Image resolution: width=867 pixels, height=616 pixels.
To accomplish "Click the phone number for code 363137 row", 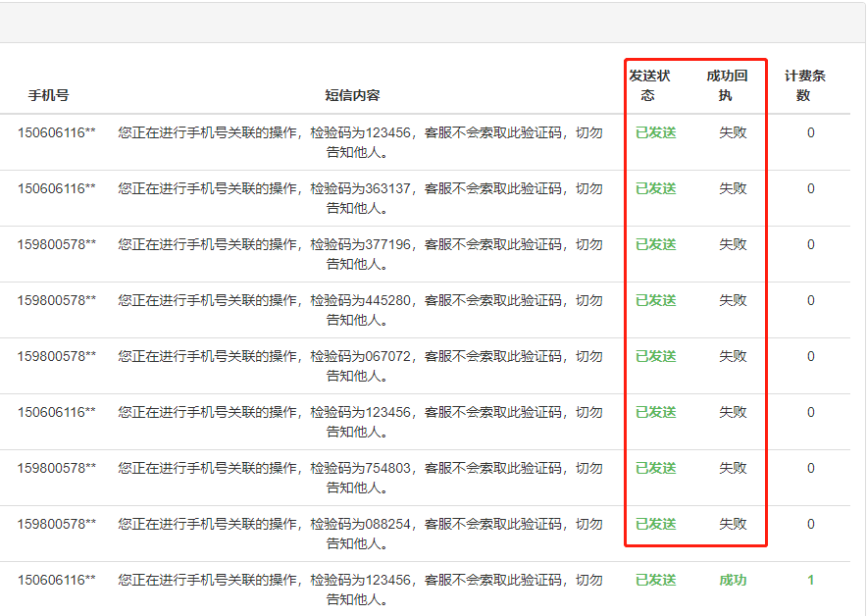I will point(56,188).
